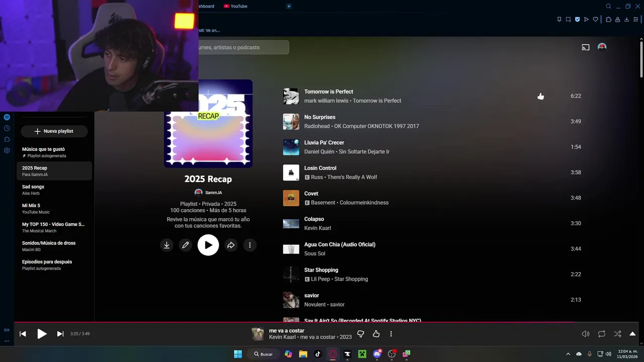This screenshot has height=362, width=644.
Task: Open the browser sidebar history clock icon
Action: (7, 128)
